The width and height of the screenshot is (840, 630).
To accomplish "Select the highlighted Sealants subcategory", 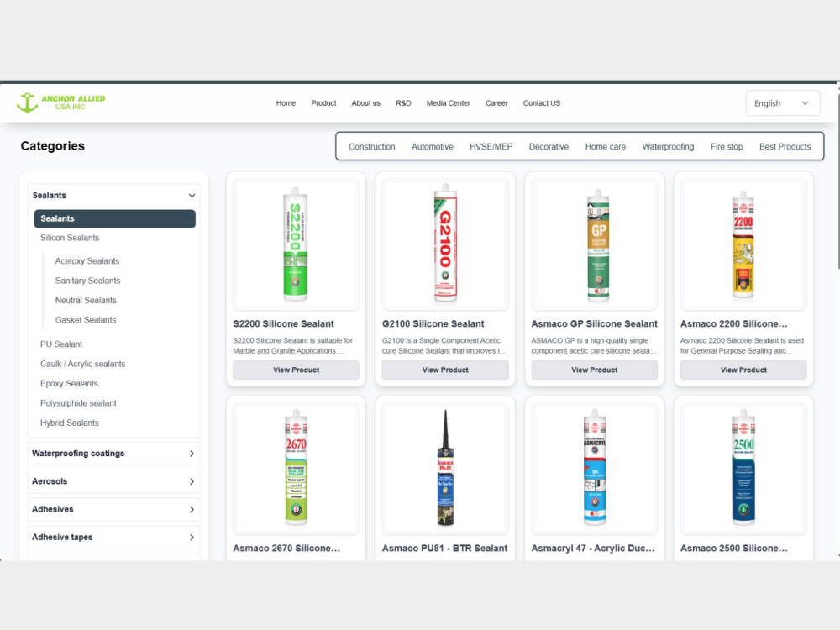I will (x=114, y=218).
